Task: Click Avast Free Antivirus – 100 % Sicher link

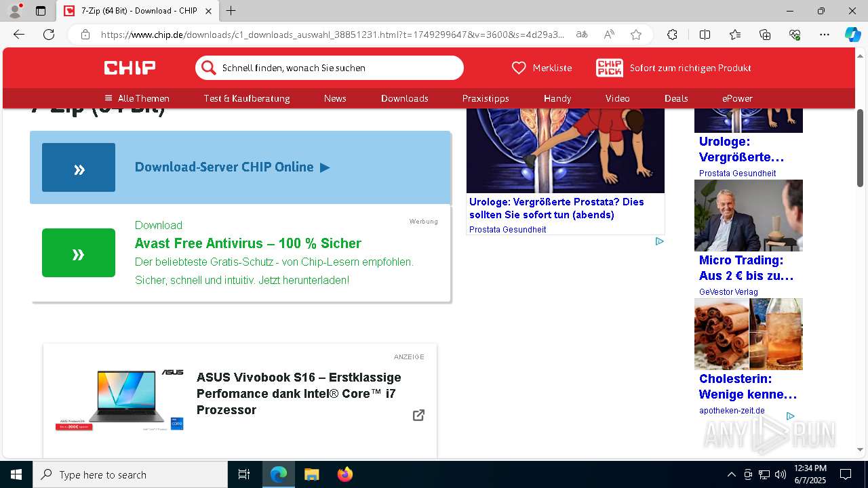Action: [248, 243]
